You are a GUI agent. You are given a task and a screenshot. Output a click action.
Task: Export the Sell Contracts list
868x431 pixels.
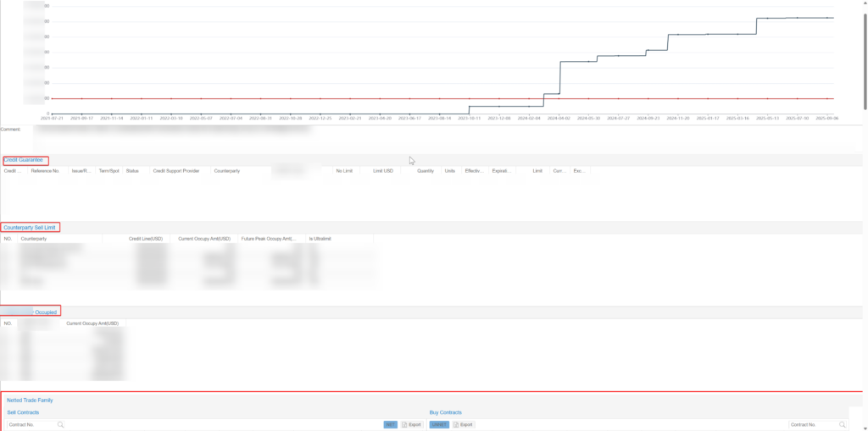(x=412, y=424)
